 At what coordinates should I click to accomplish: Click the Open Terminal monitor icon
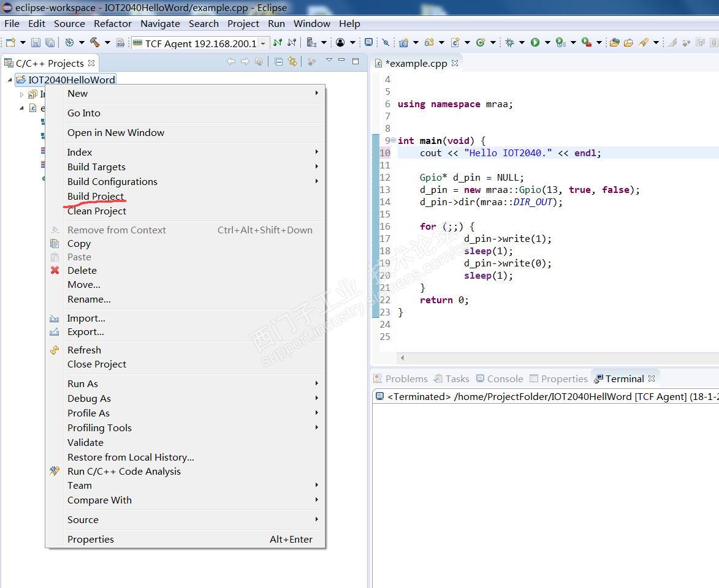pos(368,42)
